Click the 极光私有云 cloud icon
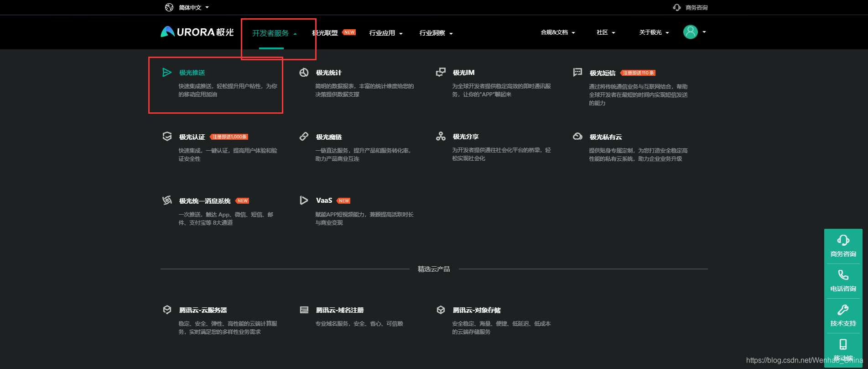This screenshot has height=369, width=868. [x=577, y=136]
